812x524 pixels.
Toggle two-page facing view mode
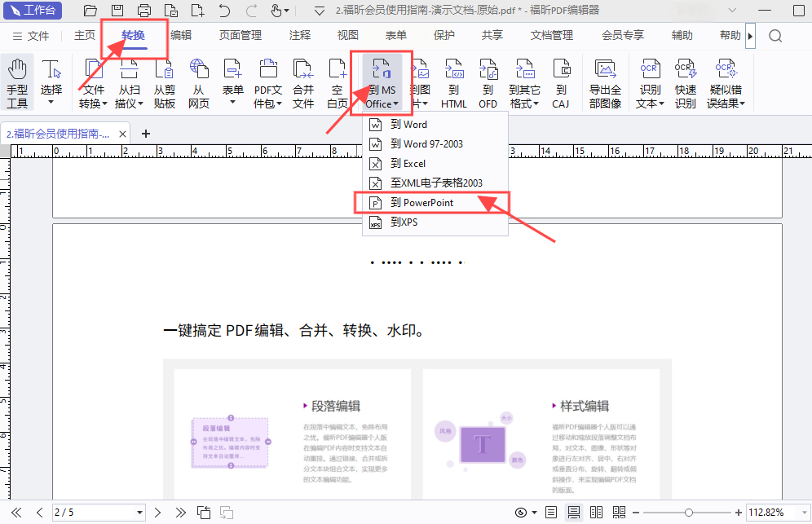point(597,513)
